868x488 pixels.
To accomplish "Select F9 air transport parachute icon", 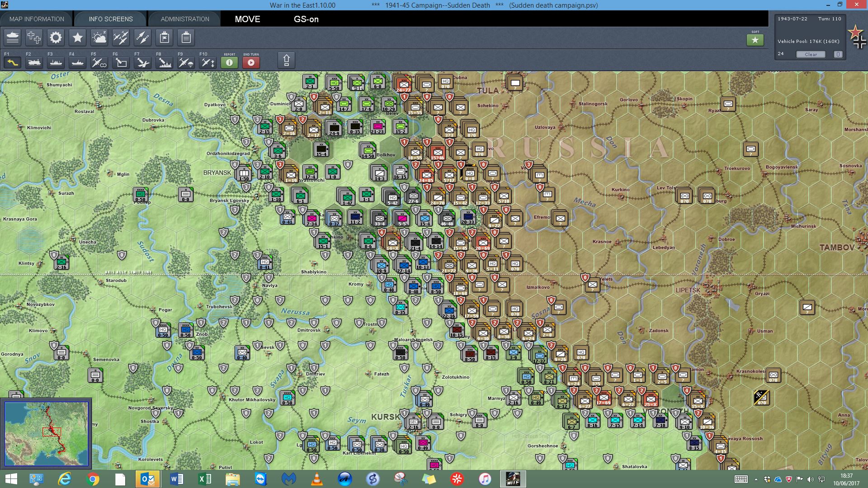I will 186,62.
